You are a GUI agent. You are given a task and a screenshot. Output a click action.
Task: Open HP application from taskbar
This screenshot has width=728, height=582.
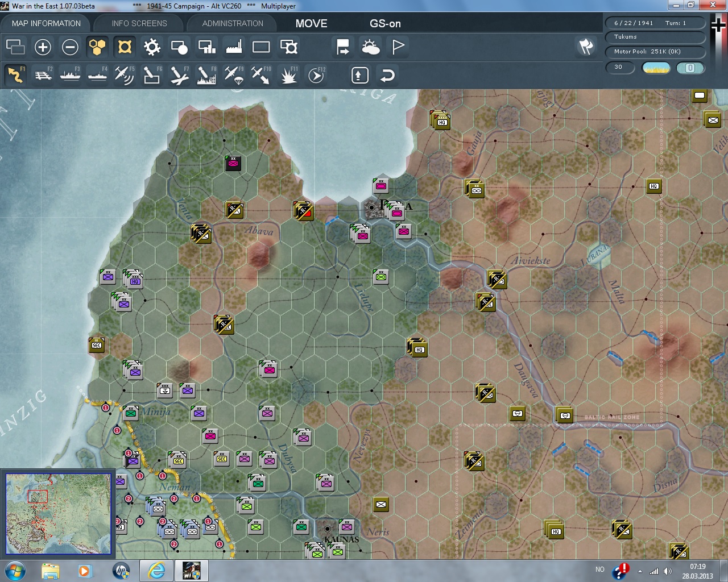(x=121, y=571)
